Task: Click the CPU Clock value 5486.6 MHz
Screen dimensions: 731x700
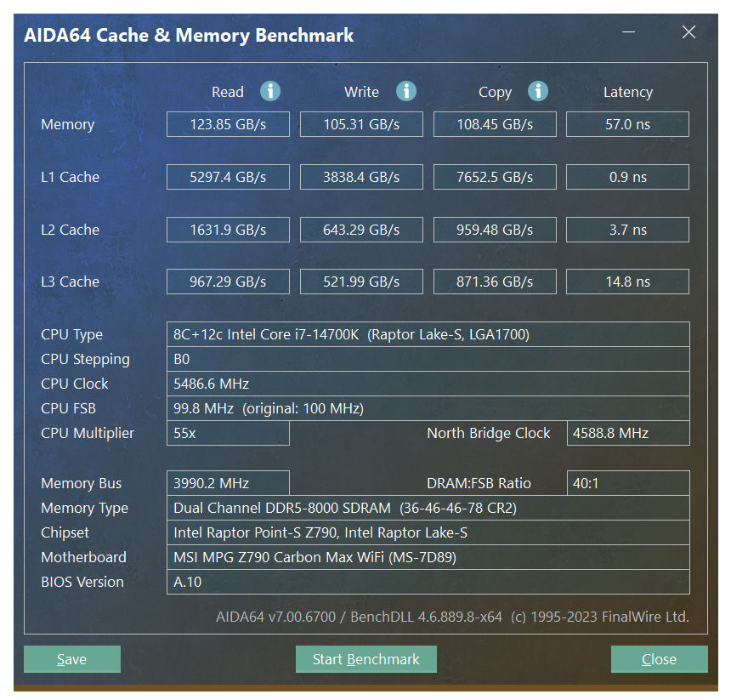Action: [x=428, y=384]
